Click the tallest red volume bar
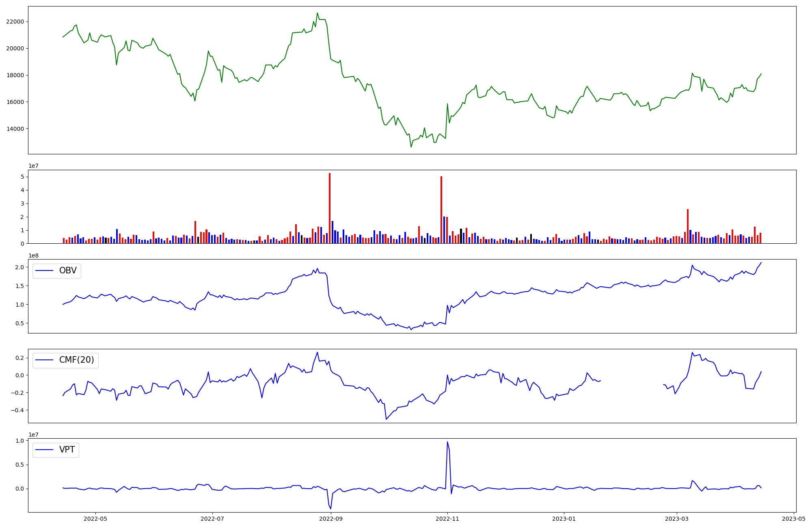The width and height of the screenshot is (812, 528). click(x=330, y=208)
